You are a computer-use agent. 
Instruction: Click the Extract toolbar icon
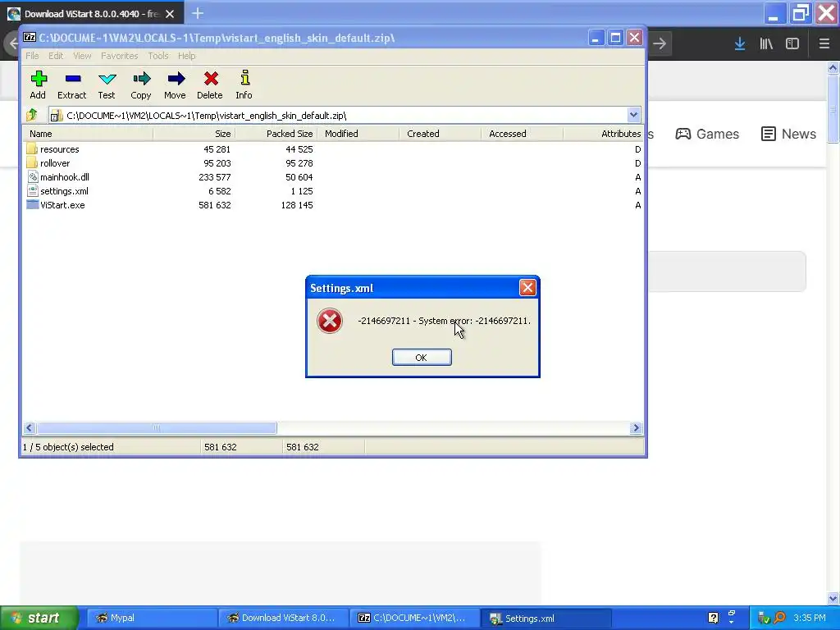pyautogui.click(x=72, y=80)
